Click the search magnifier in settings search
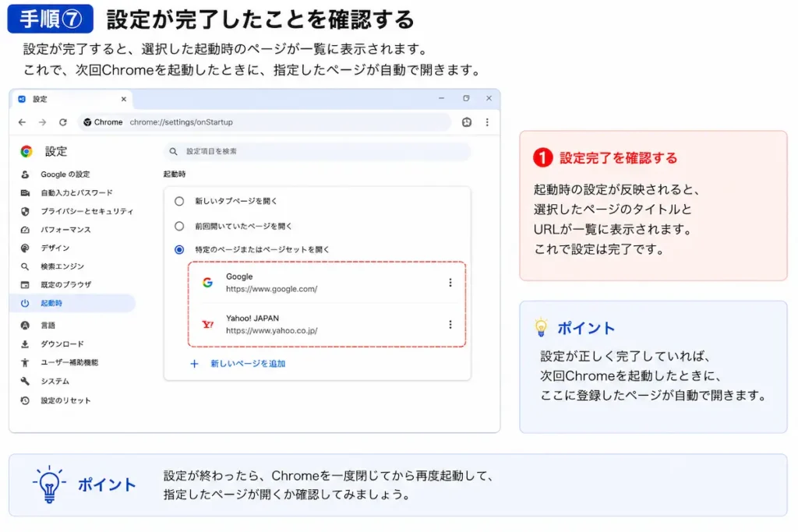Screen dimensions: 798x532 (173, 151)
